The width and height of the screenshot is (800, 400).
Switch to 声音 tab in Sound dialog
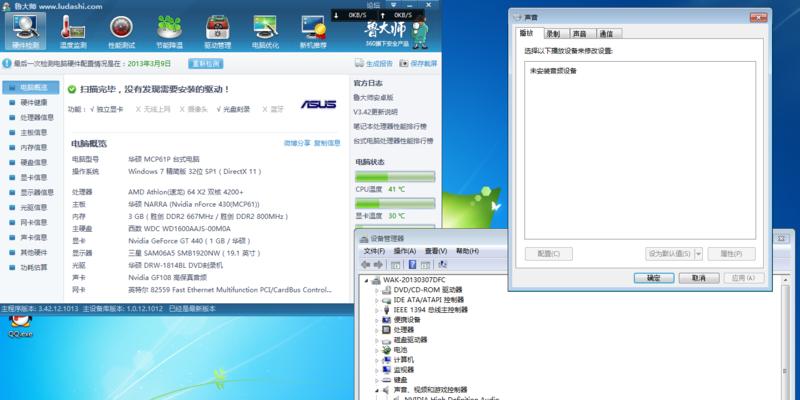pos(580,34)
